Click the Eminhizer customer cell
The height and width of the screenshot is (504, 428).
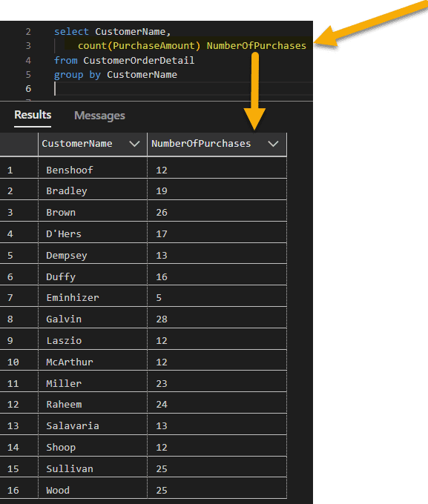tap(93, 297)
